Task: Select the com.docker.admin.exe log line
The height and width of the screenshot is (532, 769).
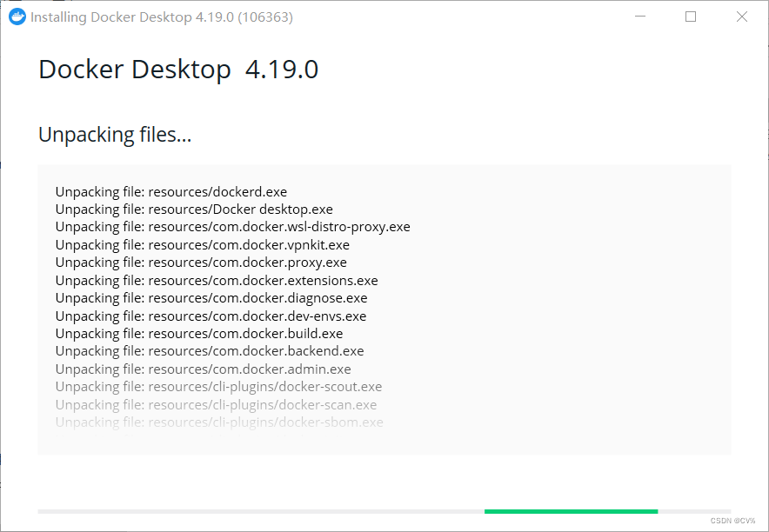Action: [203, 369]
